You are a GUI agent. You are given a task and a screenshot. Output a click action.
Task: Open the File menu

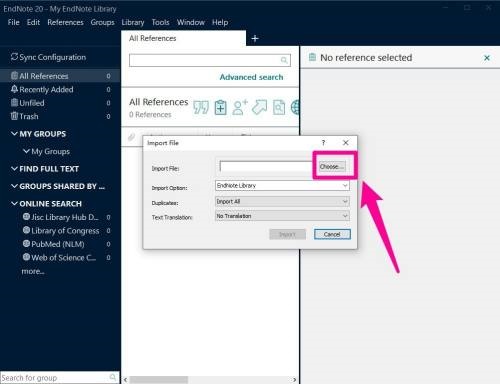click(13, 22)
